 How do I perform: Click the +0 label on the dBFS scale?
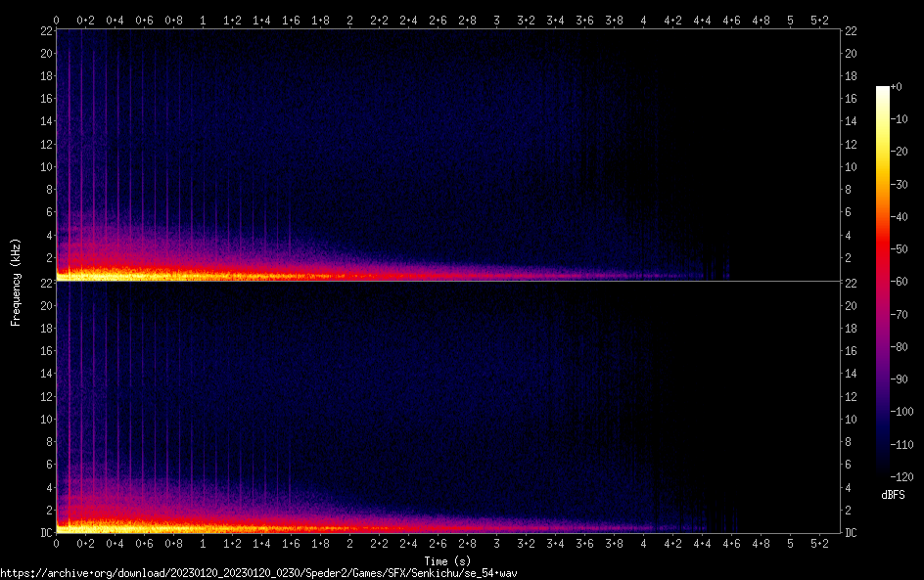(897, 87)
